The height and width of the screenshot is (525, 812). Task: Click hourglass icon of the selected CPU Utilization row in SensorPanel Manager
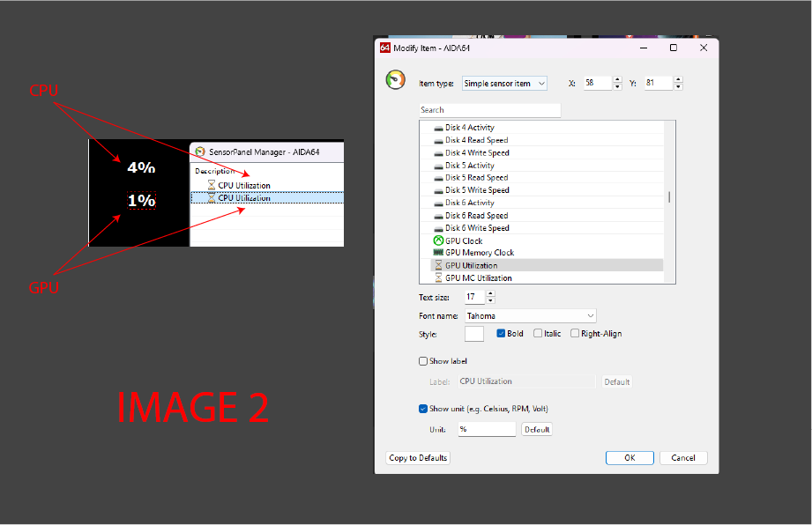tap(212, 197)
